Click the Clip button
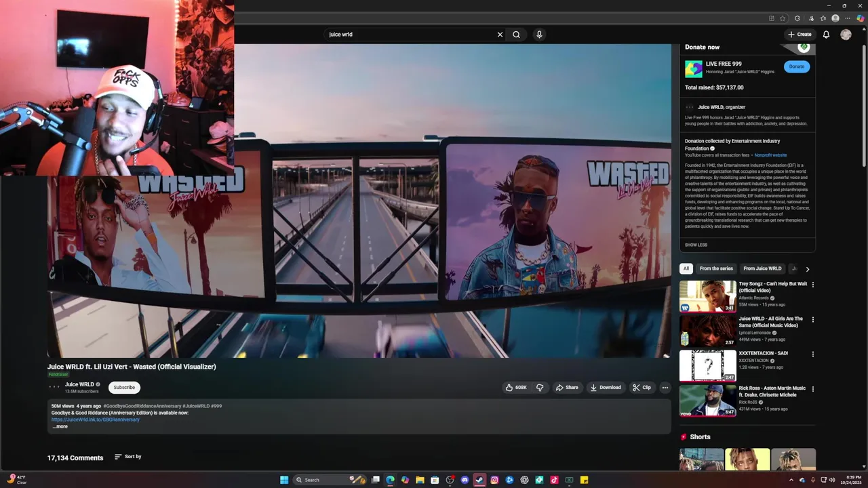The height and width of the screenshot is (488, 868). point(642,388)
